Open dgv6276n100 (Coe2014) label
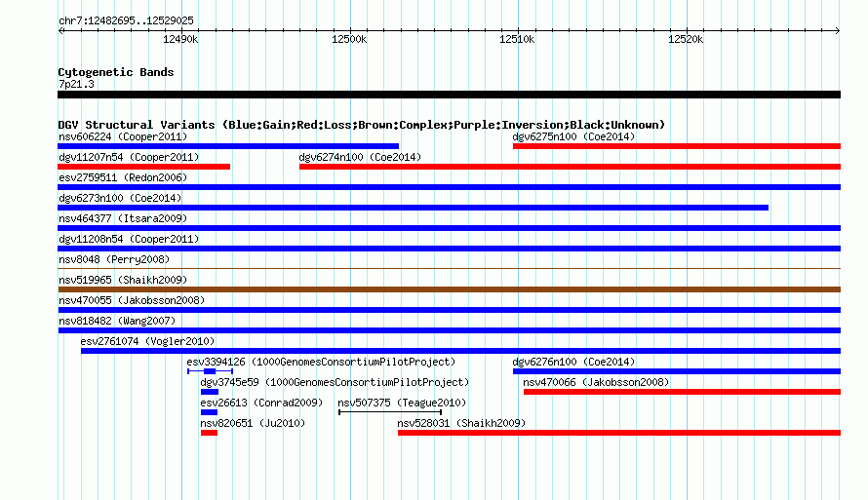868x500 pixels. [x=573, y=362]
